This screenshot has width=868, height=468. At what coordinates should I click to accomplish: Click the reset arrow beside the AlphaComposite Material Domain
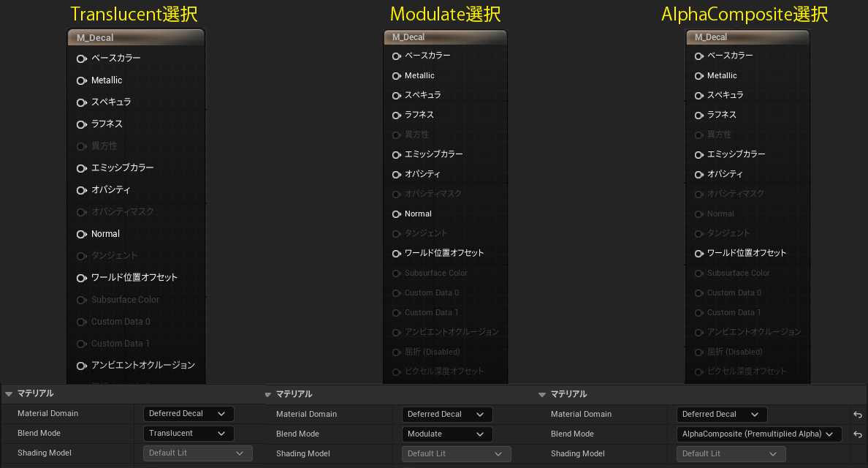[x=856, y=415]
